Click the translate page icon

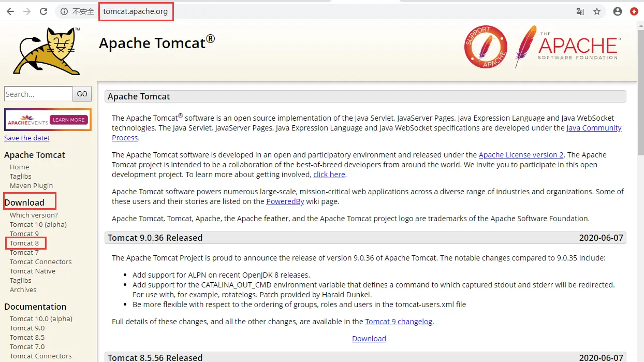pos(580,11)
